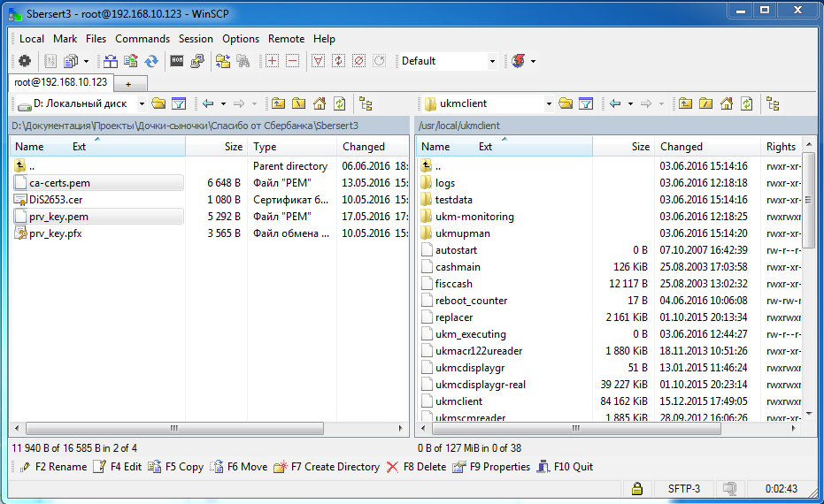Click the Invert Selection icon
Image resolution: width=824 pixels, height=504 pixels.
pos(338,61)
